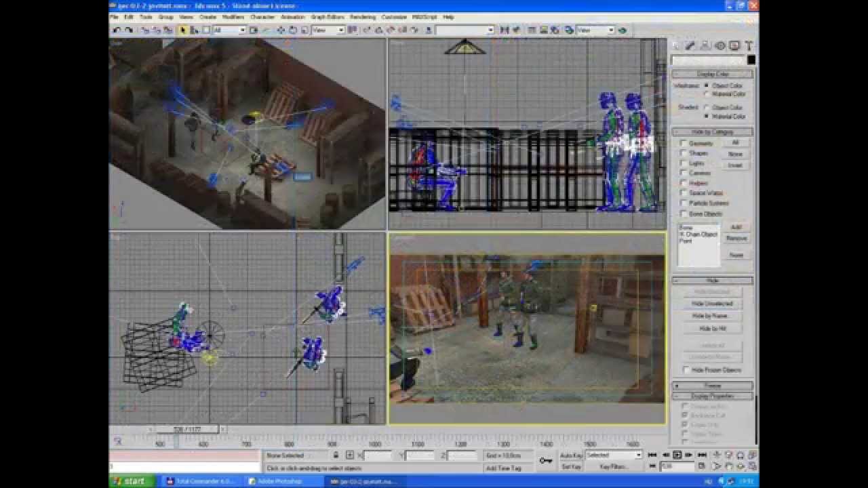Click the black object color swatch

(751, 60)
